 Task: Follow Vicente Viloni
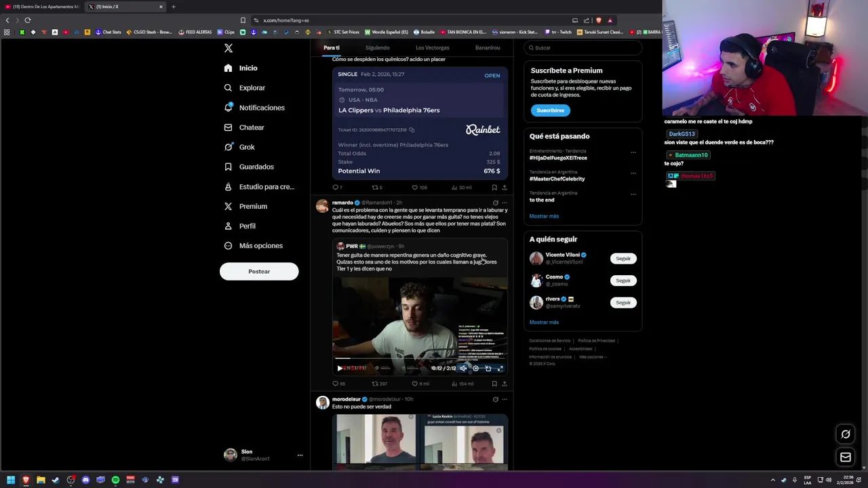pos(623,258)
